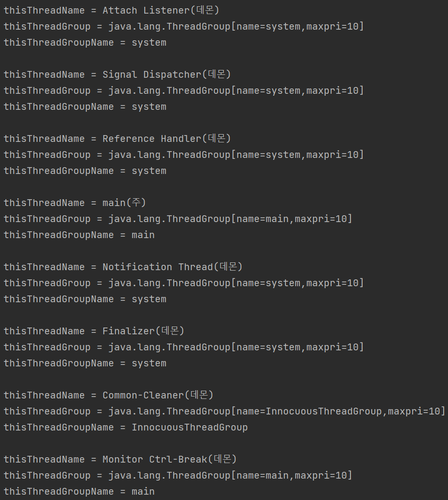Click the Reference Handler thread name line

(117, 138)
